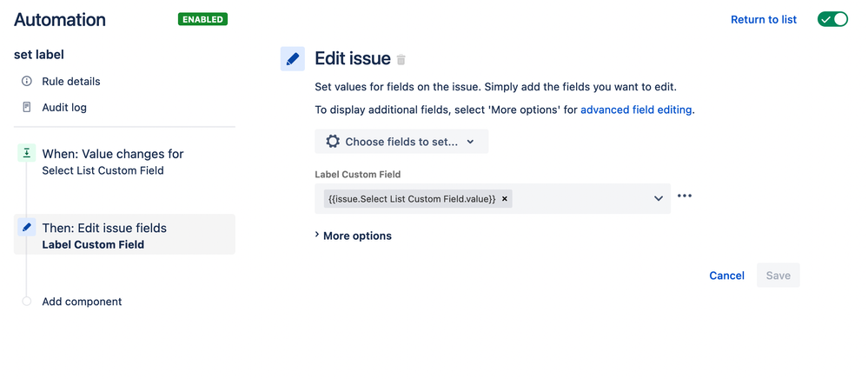Click the Cancel button

pyautogui.click(x=727, y=276)
